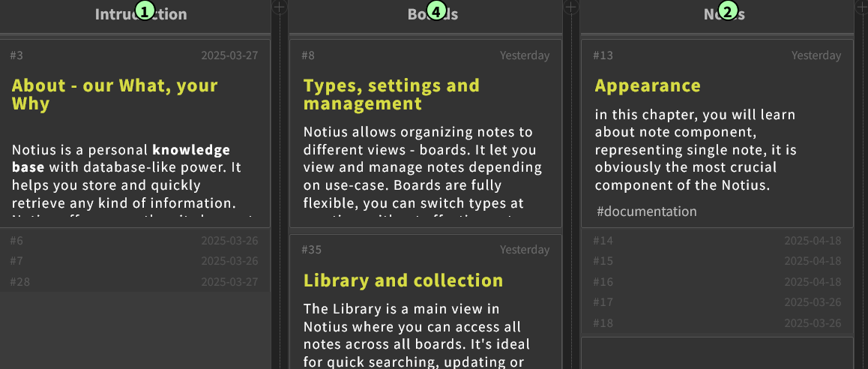Click the 'in this chapter, you will learn' paragraph
868x369 pixels.
point(696,149)
